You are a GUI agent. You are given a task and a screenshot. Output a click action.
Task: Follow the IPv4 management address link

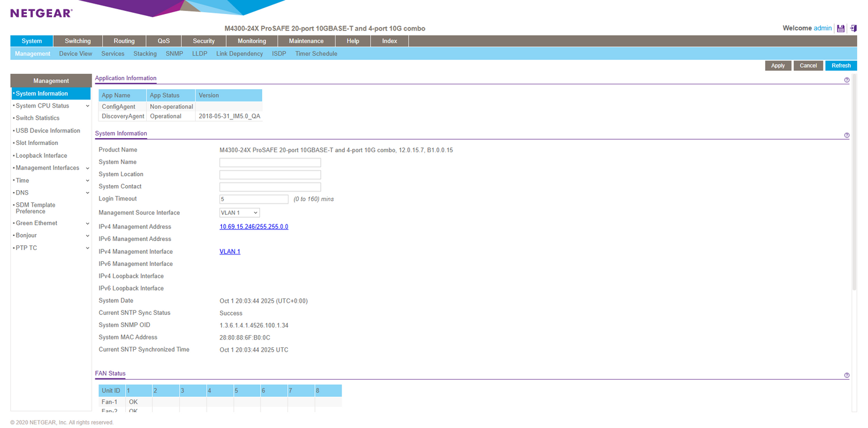point(254,227)
